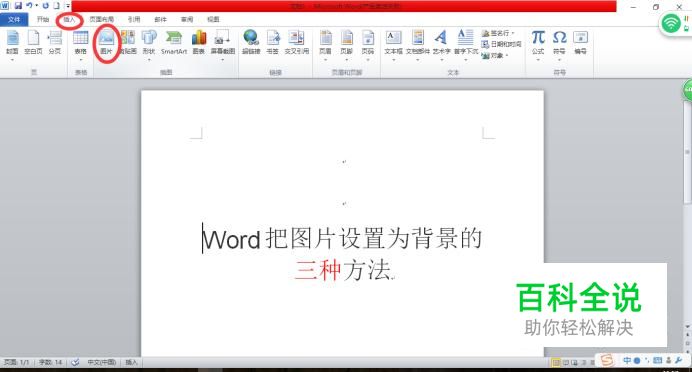Open the References (引用) tab
The image size is (692, 372).
point(134,19)
